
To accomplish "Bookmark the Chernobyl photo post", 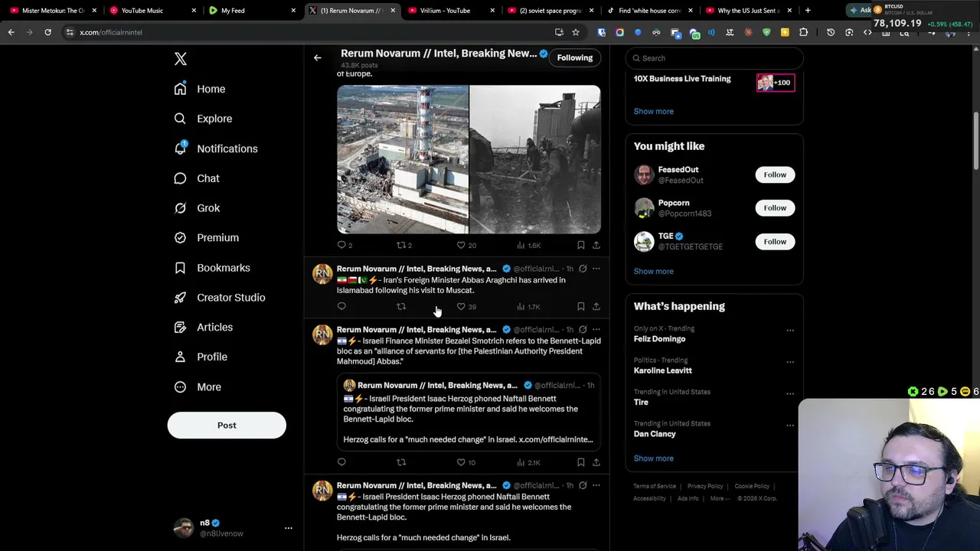I will point(581,245).
